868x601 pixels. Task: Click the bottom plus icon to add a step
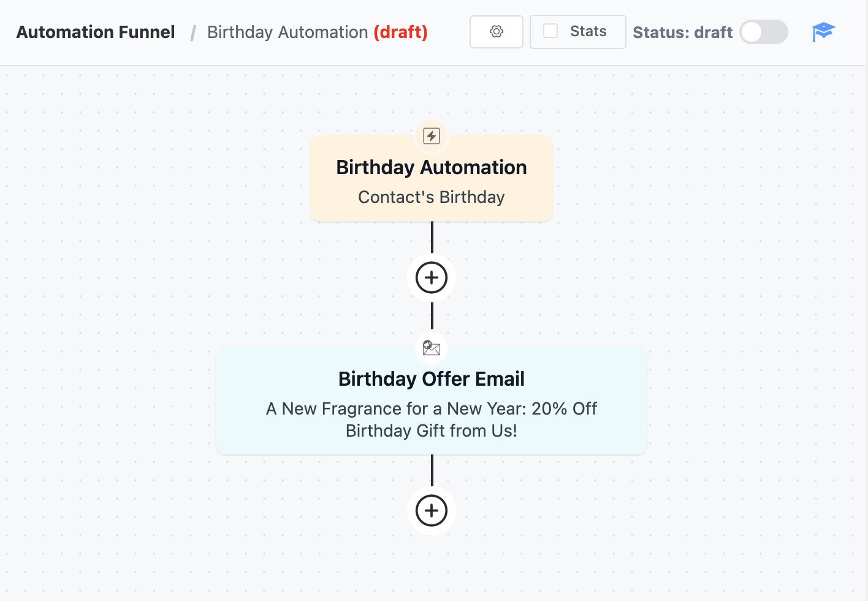point(431,510)
